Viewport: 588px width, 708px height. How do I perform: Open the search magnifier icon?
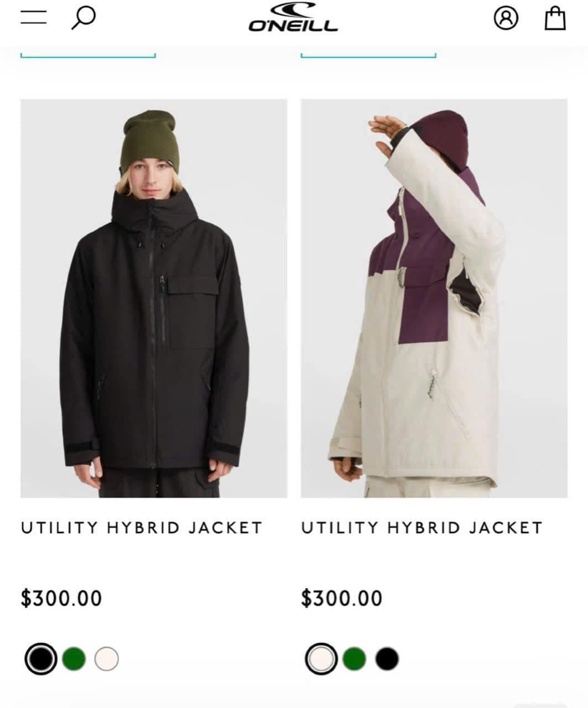[x=83, y=18]
